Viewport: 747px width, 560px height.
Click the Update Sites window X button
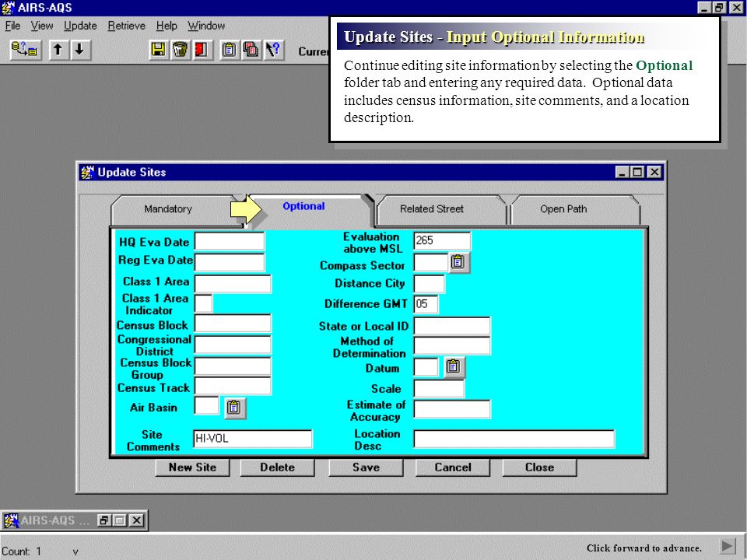coord(654,172)
